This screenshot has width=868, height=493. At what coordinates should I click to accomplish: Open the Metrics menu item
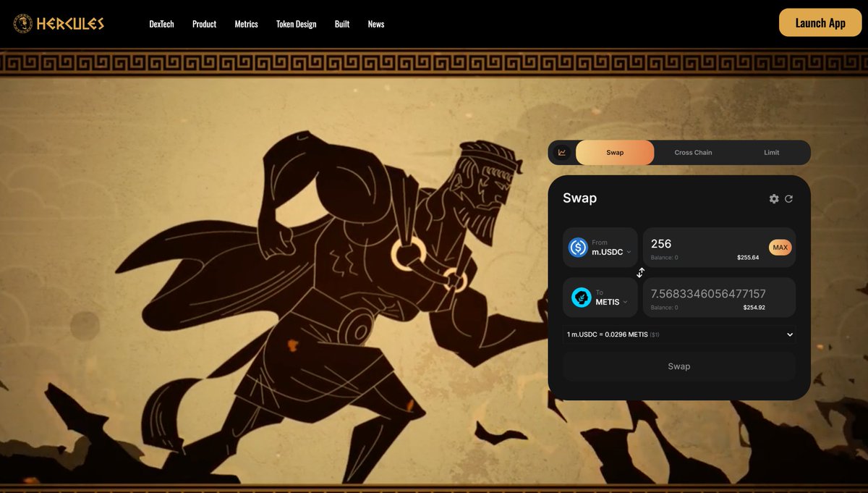(x=246, y=24)
